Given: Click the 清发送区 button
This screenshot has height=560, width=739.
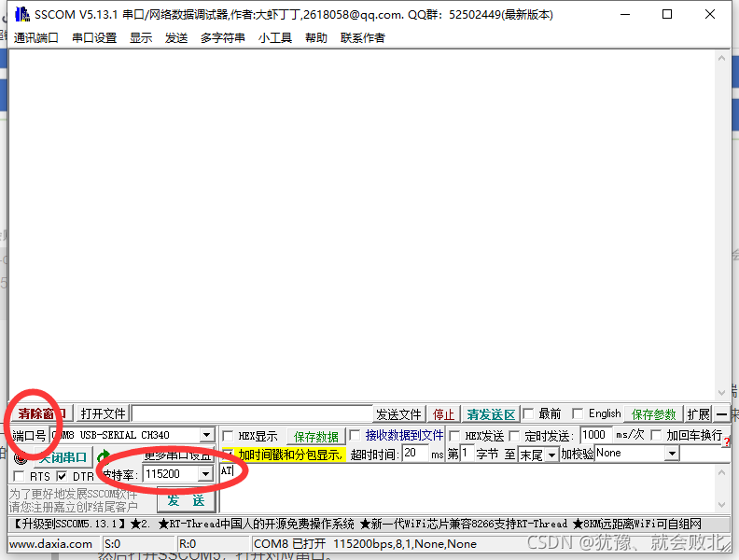Looking at the screenshot, I should pyautogui.click(x=491, y=414).
